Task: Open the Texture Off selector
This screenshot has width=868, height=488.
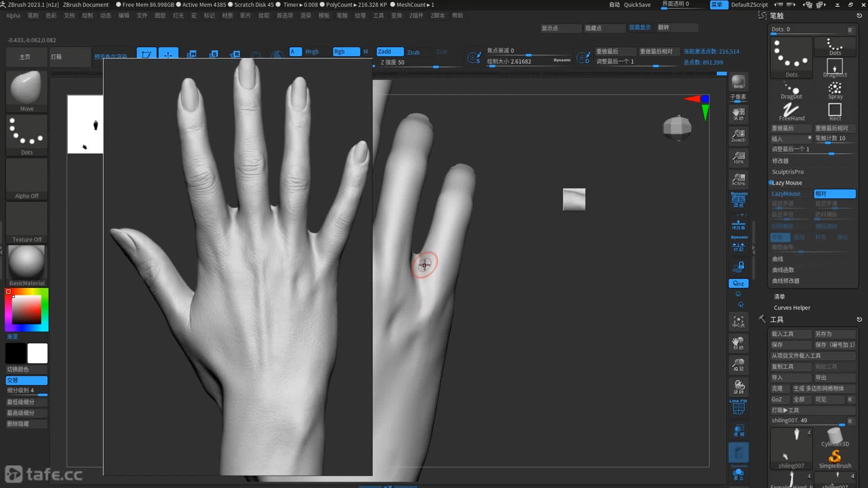Action: 27,222
